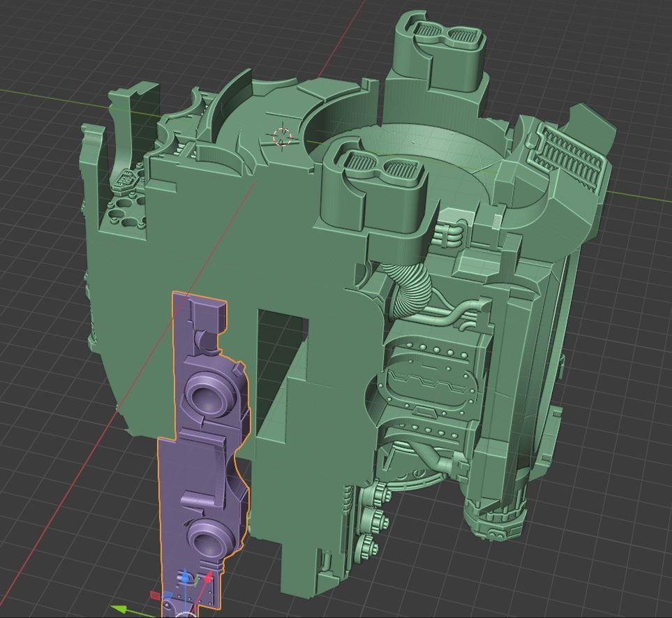Screen dimensions: 672x618
Task: Click the front twin-vent exhaust stack
Action: coord(375,170)
